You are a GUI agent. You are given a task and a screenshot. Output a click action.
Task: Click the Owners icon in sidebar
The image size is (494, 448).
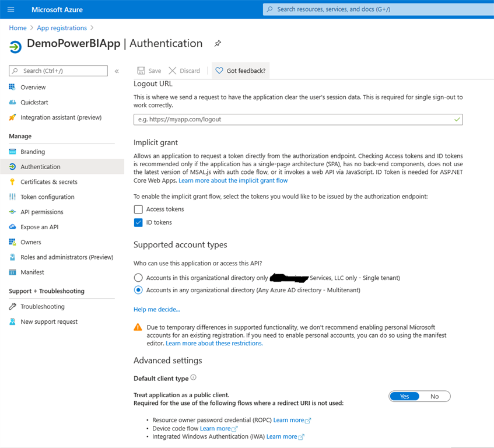[12, 242]
